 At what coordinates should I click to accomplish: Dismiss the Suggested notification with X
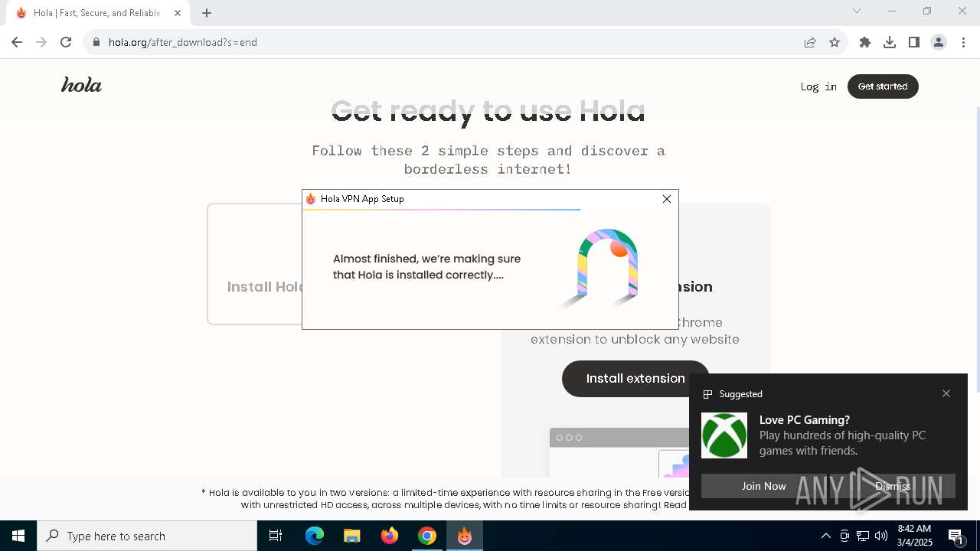coord(946,393)
